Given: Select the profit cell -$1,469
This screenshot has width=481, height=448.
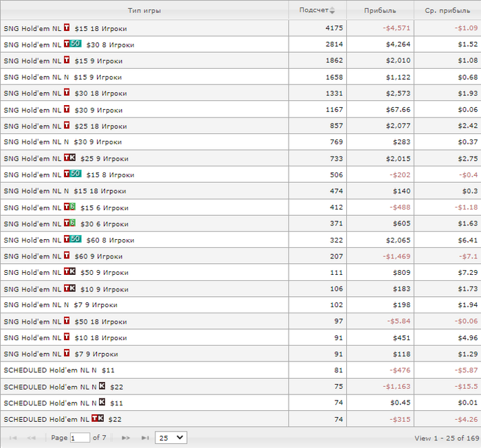Looking at the screenshot, I should coord(380,256).
